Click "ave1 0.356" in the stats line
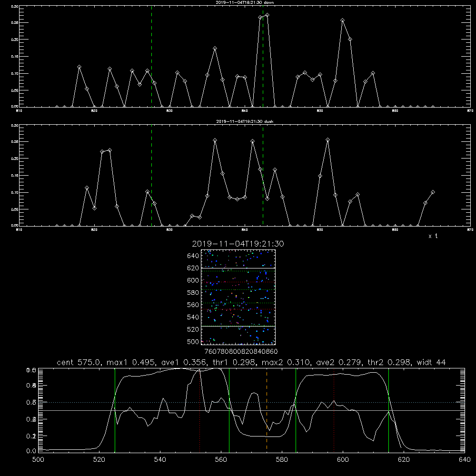Image resolution: width=476 pixels, height=476 pixels. 185,362
